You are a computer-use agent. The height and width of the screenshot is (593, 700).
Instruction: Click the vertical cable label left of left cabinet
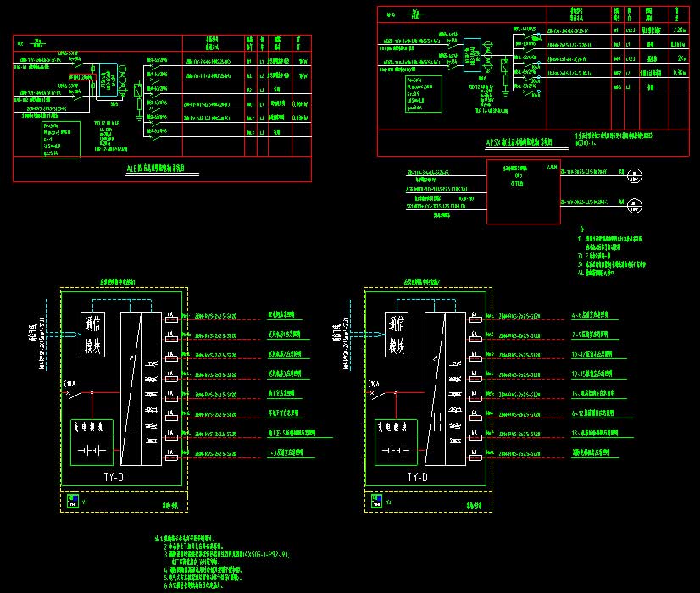coord(36,344)
